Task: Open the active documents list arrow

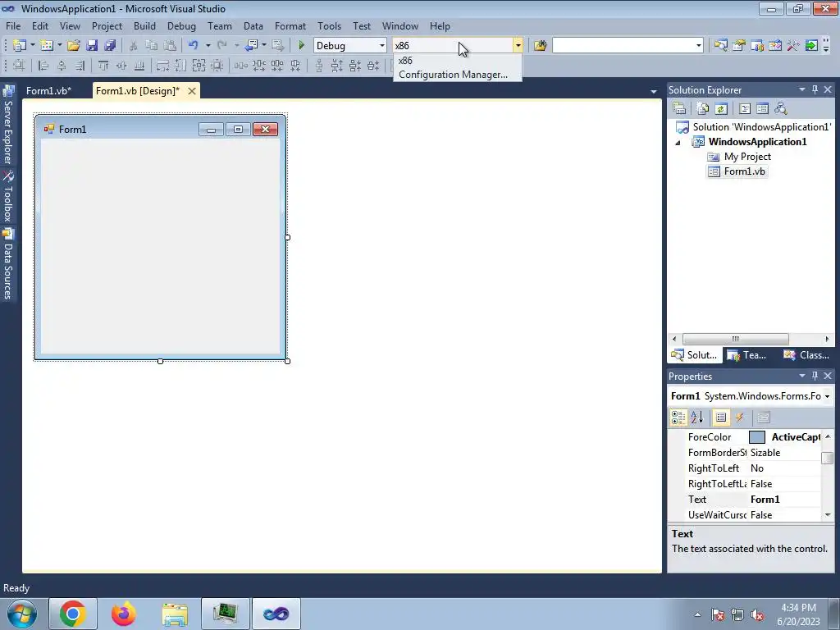Action: point(653,92)
